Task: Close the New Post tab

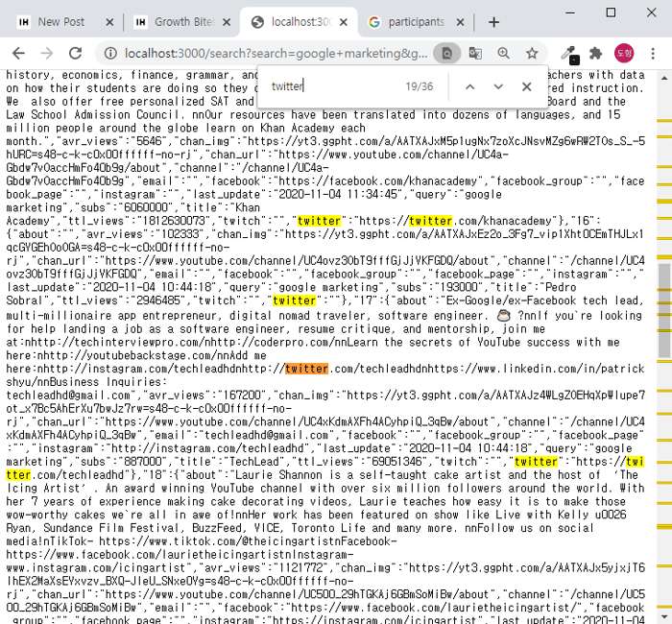Action: coord(109,22)
